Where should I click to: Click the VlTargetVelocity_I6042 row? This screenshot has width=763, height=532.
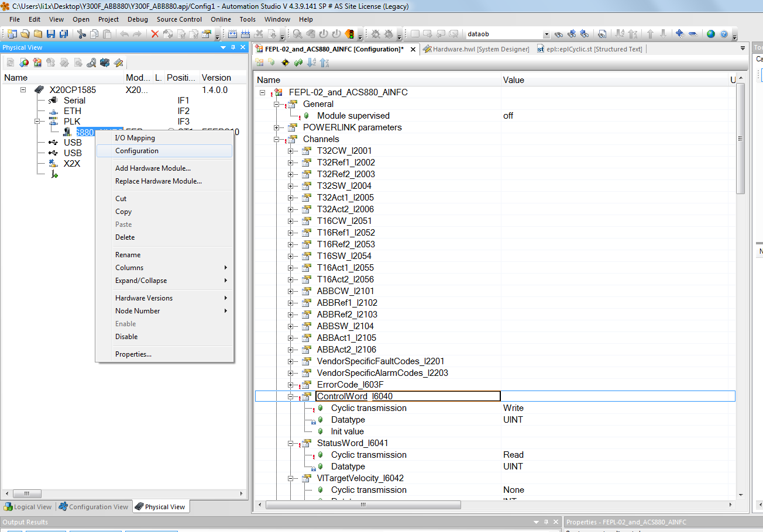360,478
